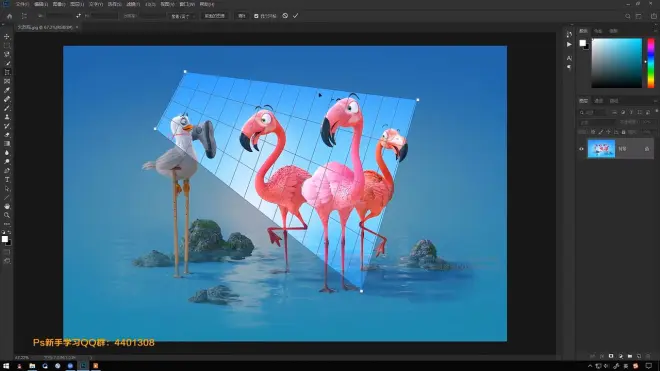Click the Clear button in options bar
The image size is (660, 371).
pos(242,16)
